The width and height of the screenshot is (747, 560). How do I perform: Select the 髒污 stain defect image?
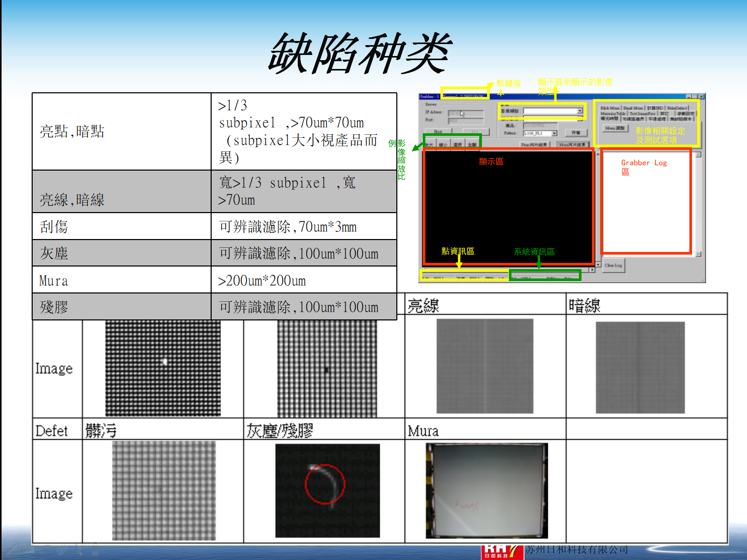(x=164, y=491)
